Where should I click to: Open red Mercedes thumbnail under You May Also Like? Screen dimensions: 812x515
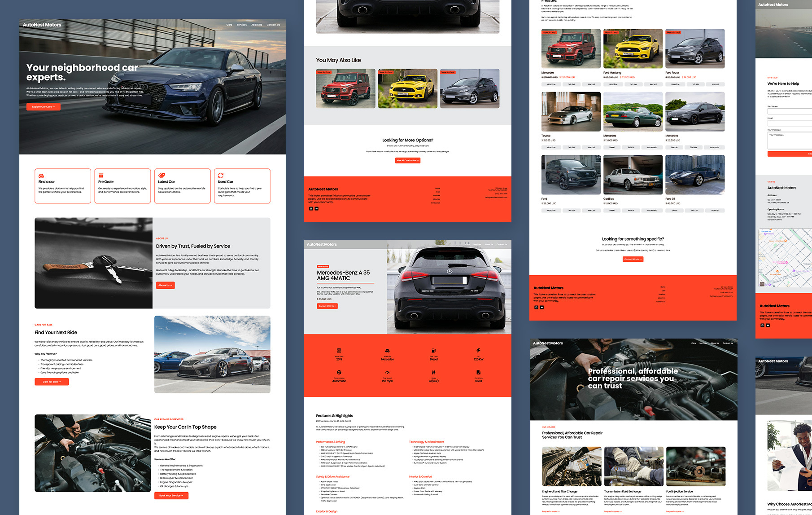345,88
